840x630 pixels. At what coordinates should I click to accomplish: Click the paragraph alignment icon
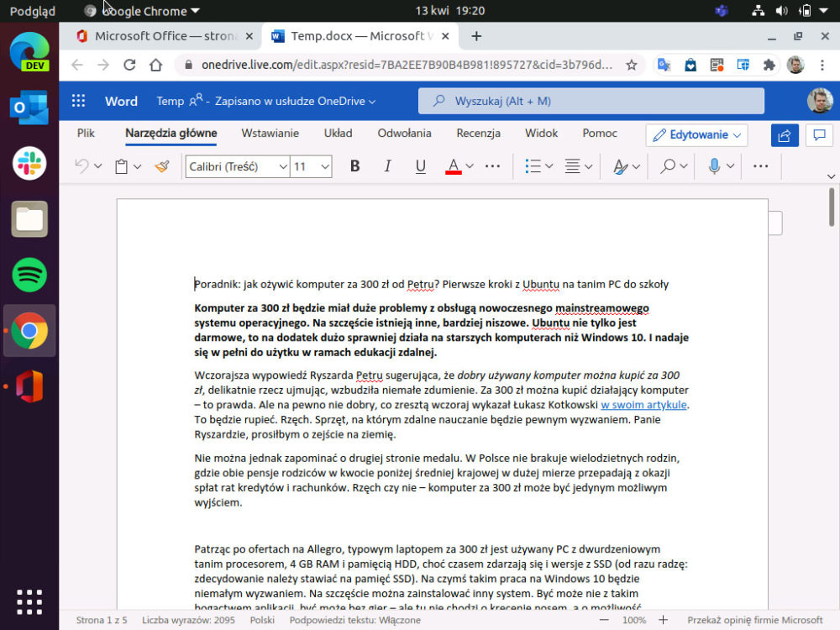572,166
